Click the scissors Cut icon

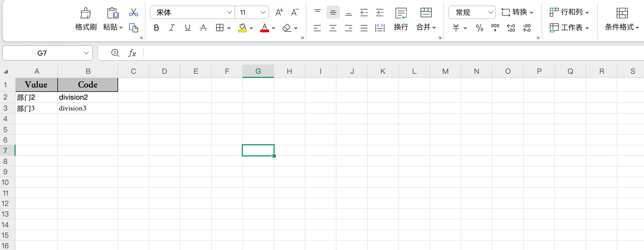[x=134, y=12]
